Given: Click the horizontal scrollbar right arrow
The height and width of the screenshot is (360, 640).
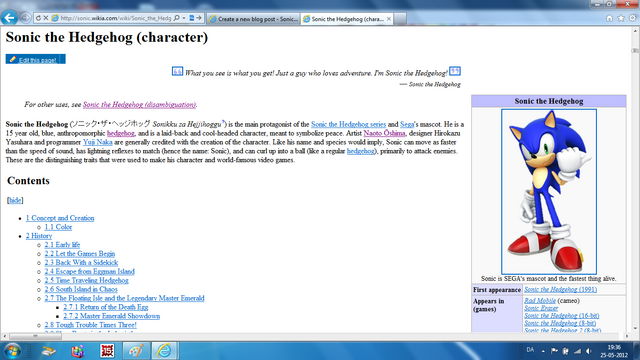Looking at the screenshot, I should [x=627, y=336].
